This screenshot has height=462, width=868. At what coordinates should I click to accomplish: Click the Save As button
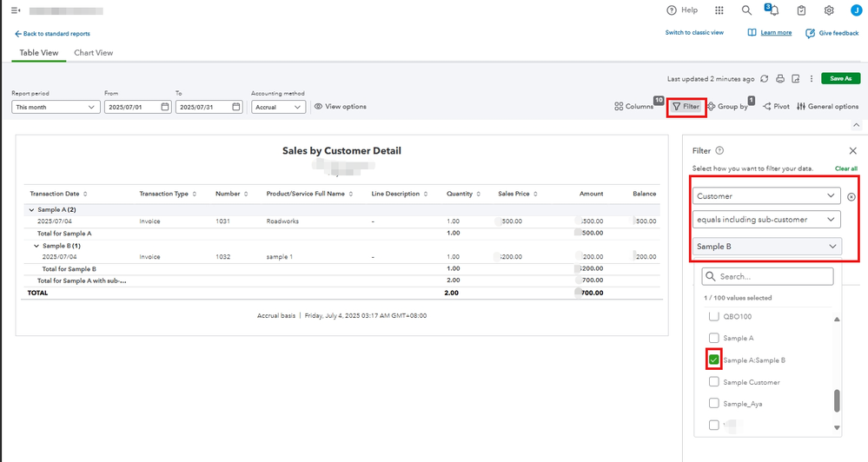840,78
